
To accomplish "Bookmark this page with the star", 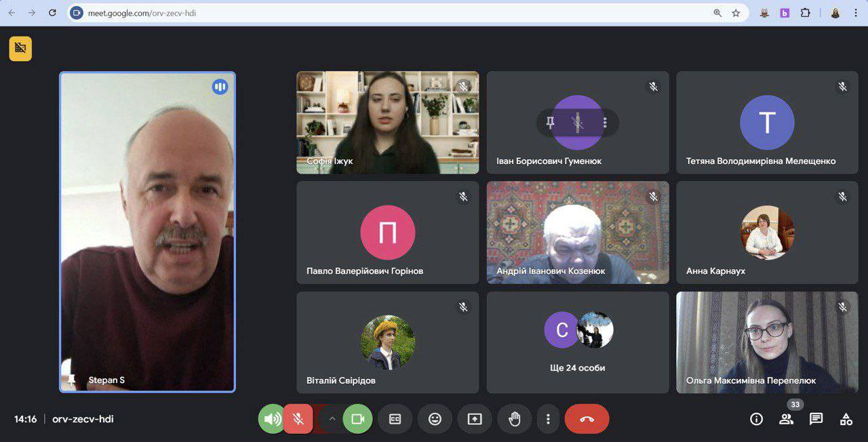I will point(736,13).
